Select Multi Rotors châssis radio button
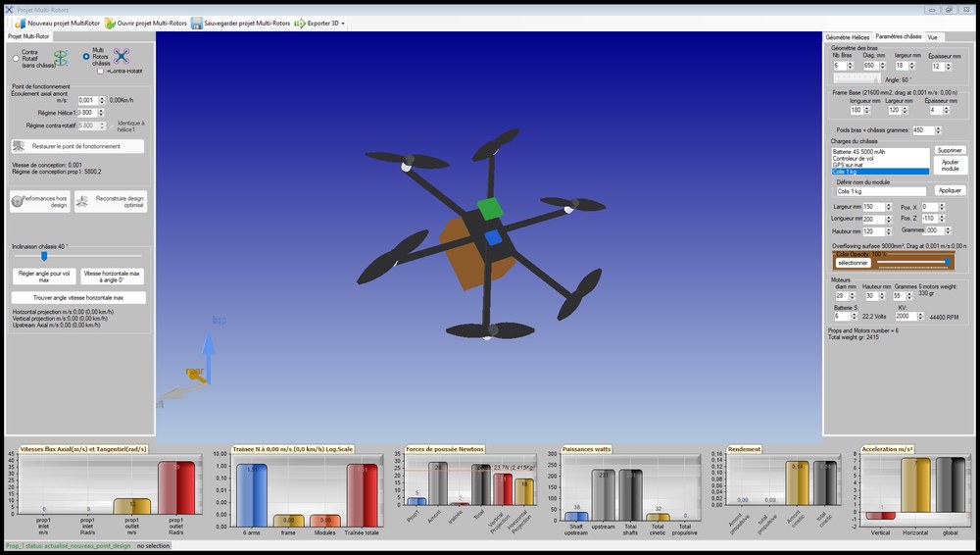 [x=86, y=56]
